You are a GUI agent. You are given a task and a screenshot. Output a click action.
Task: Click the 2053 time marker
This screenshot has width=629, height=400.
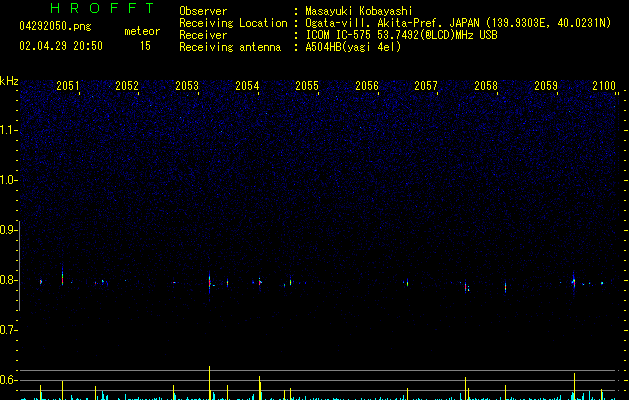click(187, 85)
